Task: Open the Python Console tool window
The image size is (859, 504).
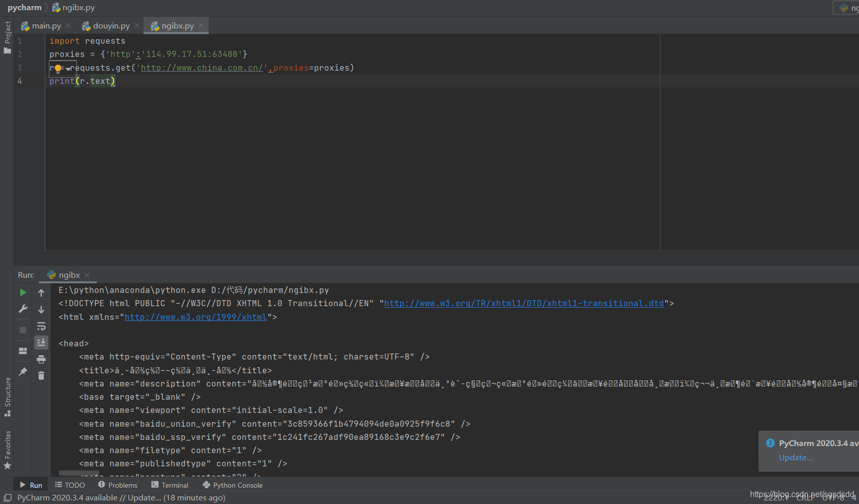Action: [233, 485]
